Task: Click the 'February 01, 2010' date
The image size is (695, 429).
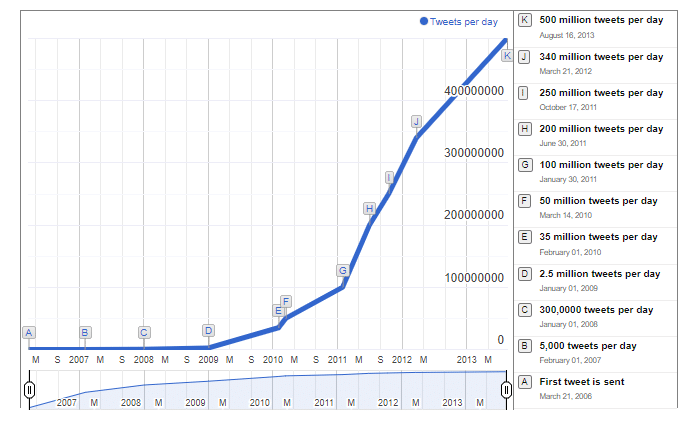Action: pyautogui.click(x=570, y=252)
